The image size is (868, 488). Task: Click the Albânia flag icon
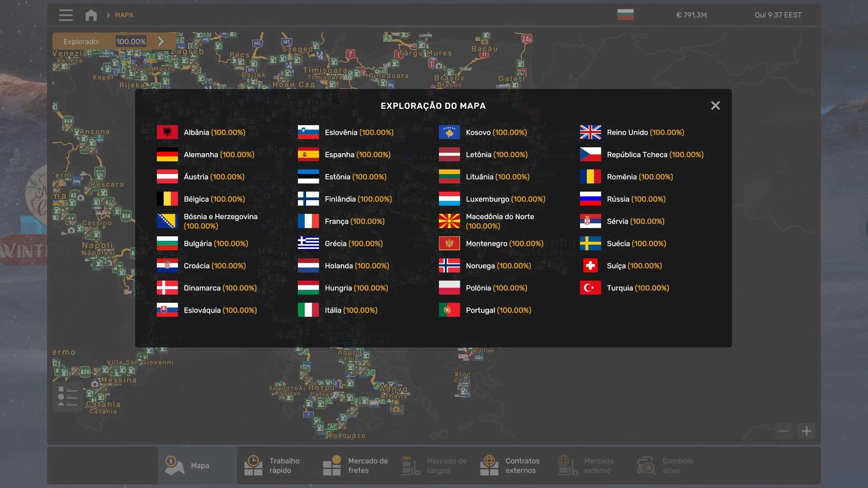(x=167, y=132)
